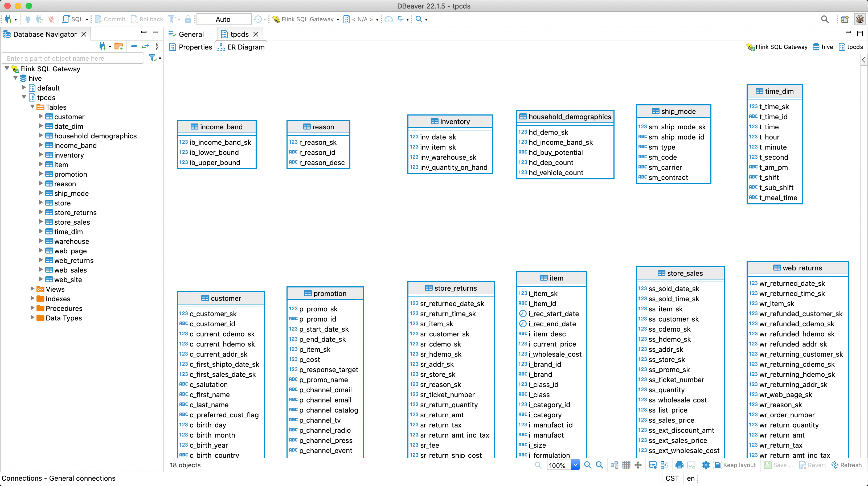Zoom in on the ER diagram
Screen dimensions: 868x486
588,465
